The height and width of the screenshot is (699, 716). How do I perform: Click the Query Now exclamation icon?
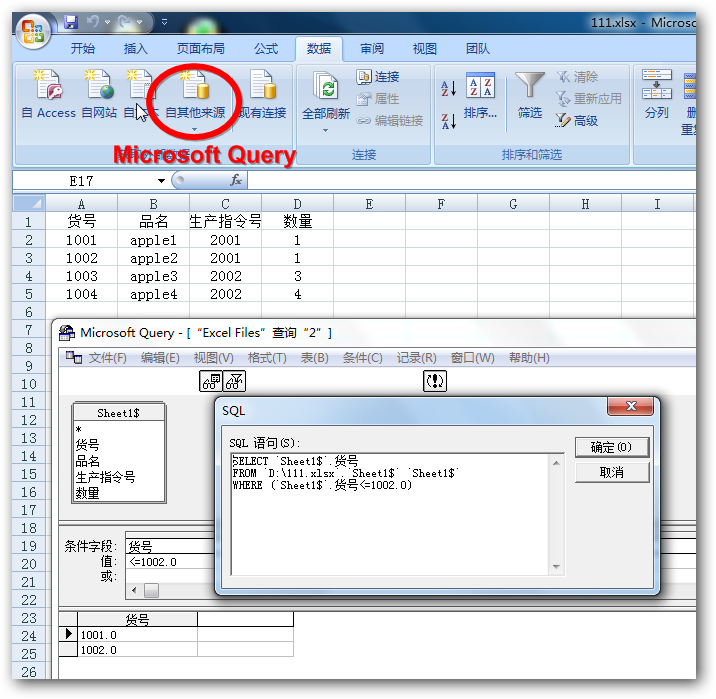(x=435, y=381)
